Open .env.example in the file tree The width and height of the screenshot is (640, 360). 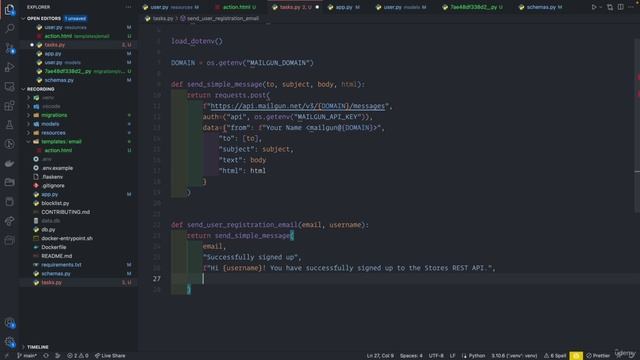pyautogui.click(x=57, y=168)
